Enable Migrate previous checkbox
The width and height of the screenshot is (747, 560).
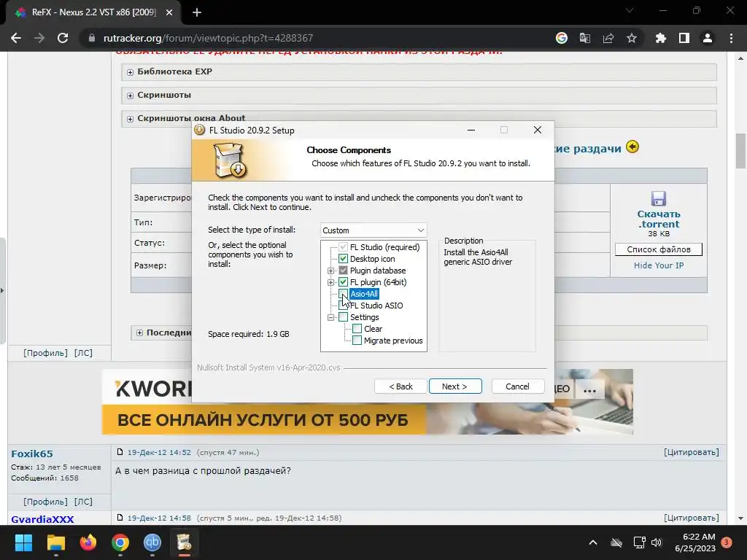pyautogui.click(x=357, y=341)
